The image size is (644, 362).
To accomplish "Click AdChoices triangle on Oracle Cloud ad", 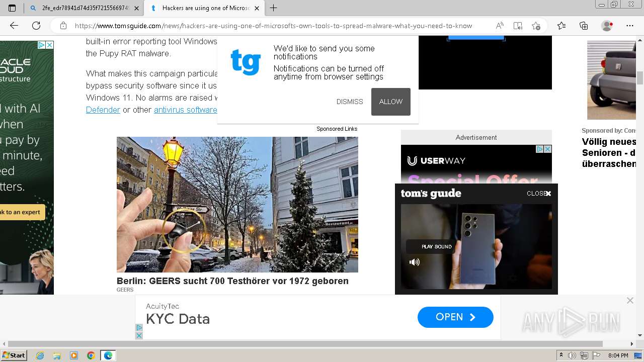I will pos(42,45).
